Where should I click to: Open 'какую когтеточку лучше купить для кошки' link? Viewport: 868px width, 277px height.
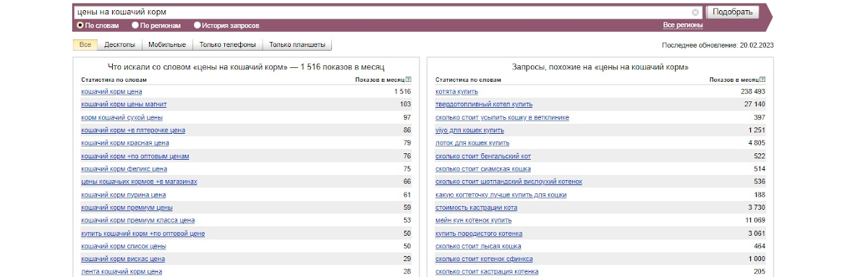[x=501, y=195]
